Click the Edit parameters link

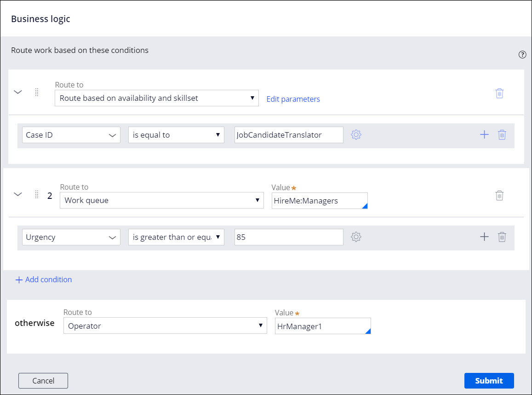(x=293, y=99)
